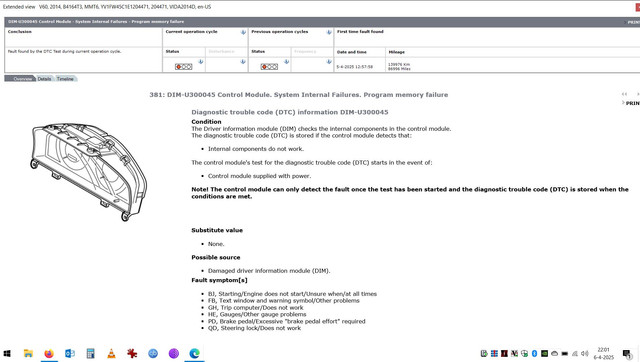Click symptom 'BJ, Starting/Engine does not start'
640x362 pixels.
tap(292, 294)
